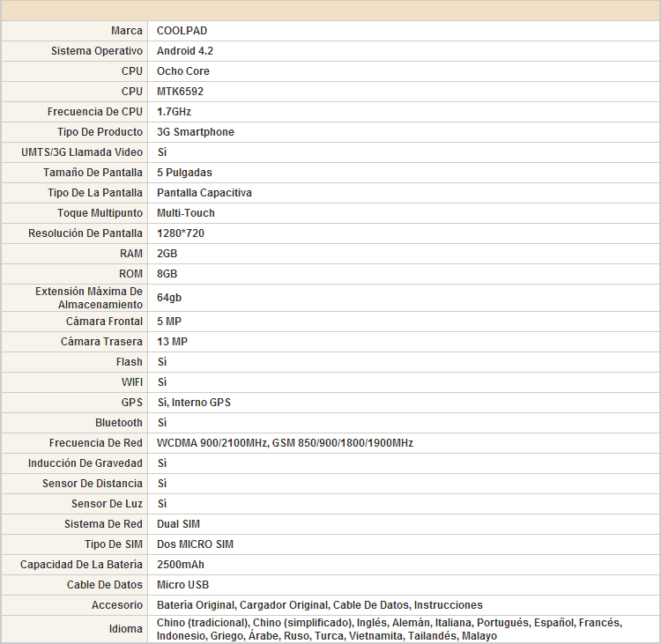
Task: Click the 'Cámara Trasera' label
Action: 101,342
